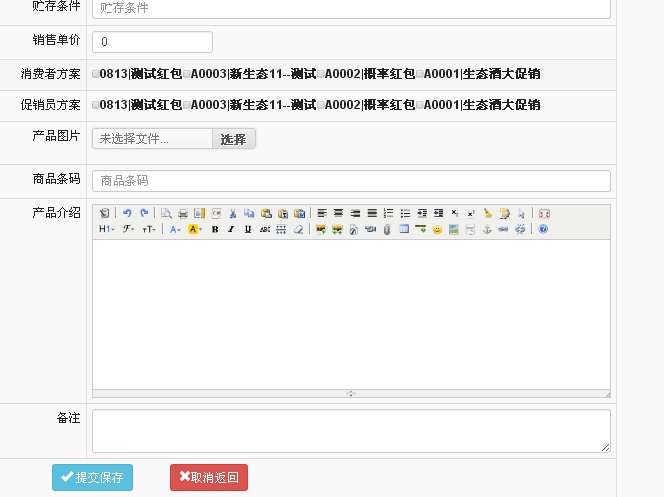664x497 pixels.
Task: Check 0813|测试红包 in 促销员方案 row
Action: pos(96,105)
